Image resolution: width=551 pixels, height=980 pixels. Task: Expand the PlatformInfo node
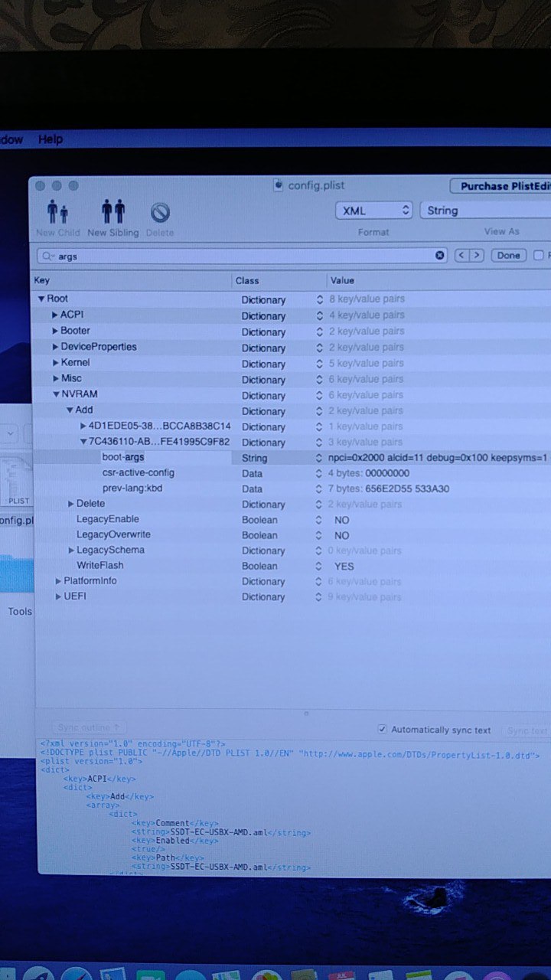click(58, 581)
